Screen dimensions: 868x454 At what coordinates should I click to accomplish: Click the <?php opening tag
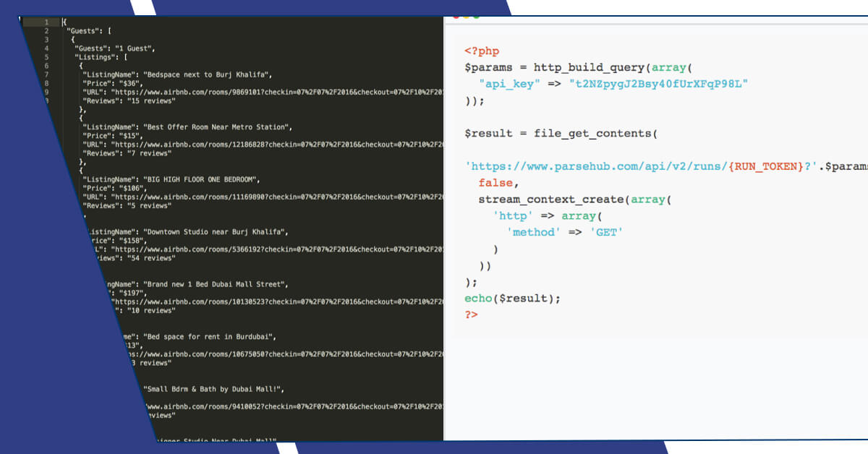coord(482,51)
